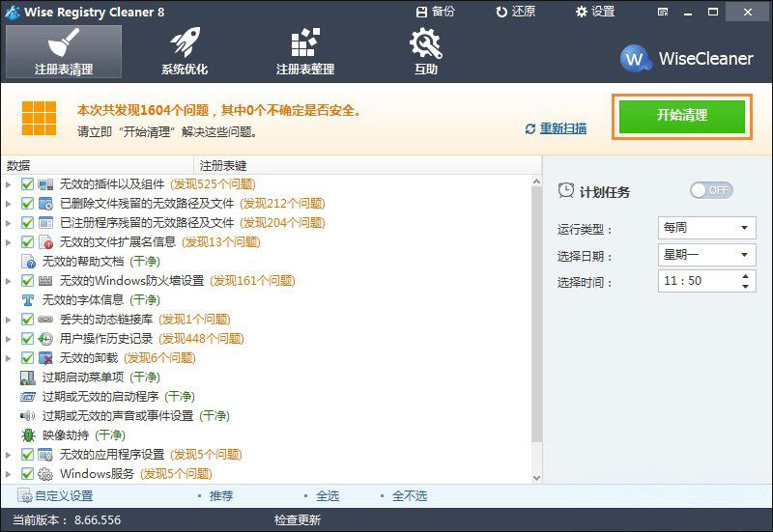The width and height of the screenshot is (773, 532).
Task: Click the speaker icon for 声音或事件设置
Action: [28, 416]
